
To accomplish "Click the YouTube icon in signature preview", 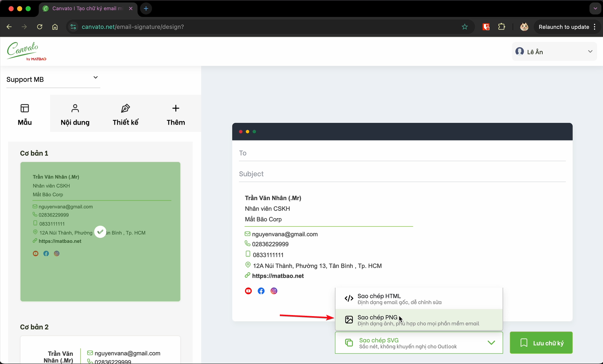I will pyautogui.click(x=248, y=291).
